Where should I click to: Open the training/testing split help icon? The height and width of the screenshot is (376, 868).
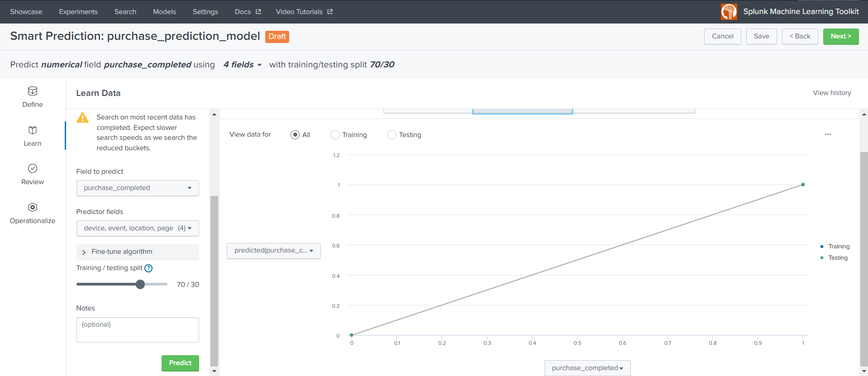click(148, 268)
